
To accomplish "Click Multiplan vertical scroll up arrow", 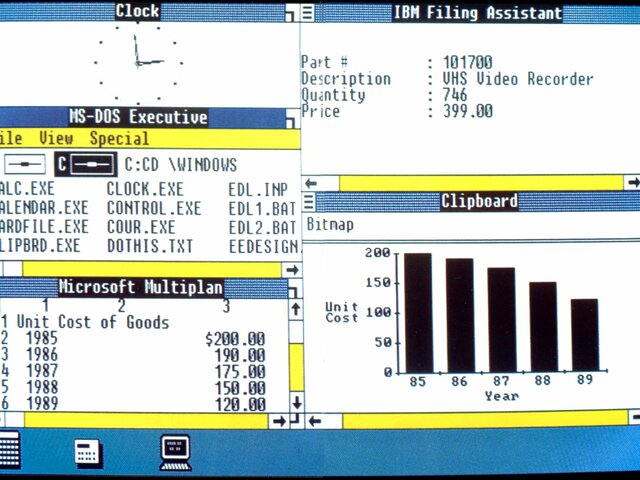I will pos(296,309).
